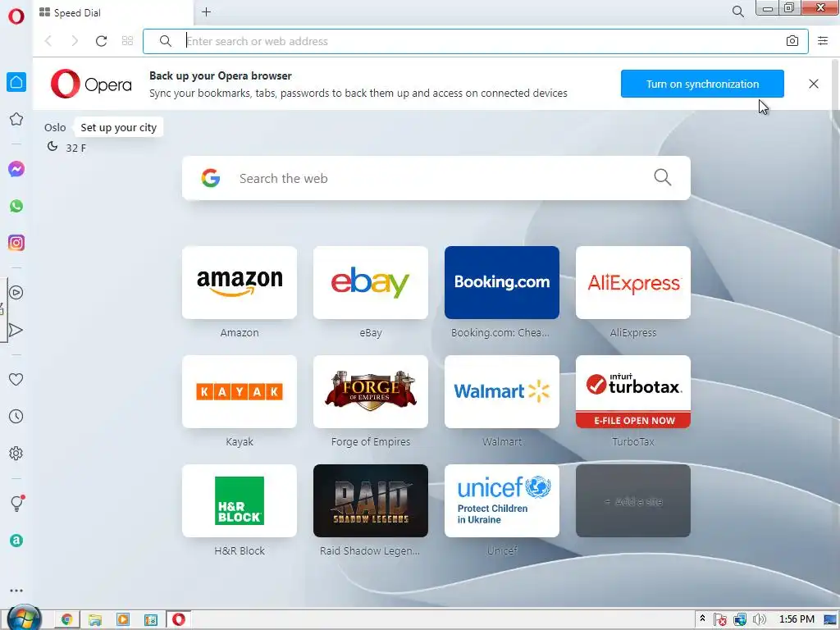Image resolution: width=840 pixels, height=630 pixels.
Task: Select the Speed Dial tab
Action: coord(113,12)
